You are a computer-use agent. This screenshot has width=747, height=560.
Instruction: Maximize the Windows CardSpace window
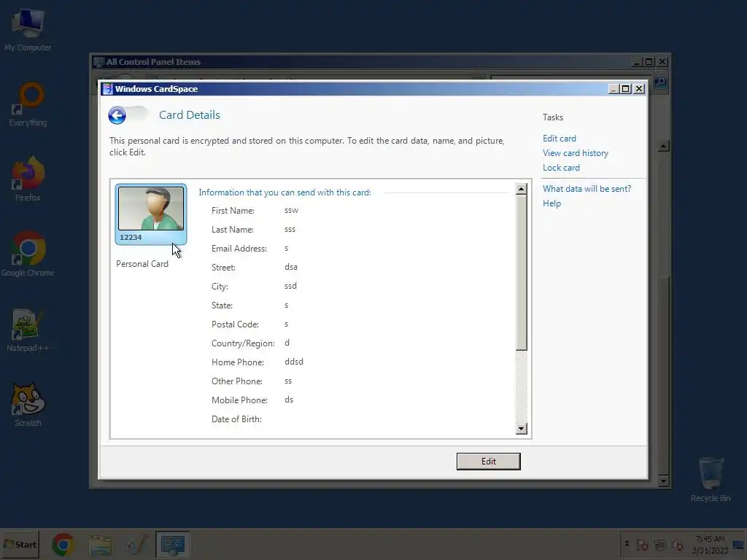626,89
